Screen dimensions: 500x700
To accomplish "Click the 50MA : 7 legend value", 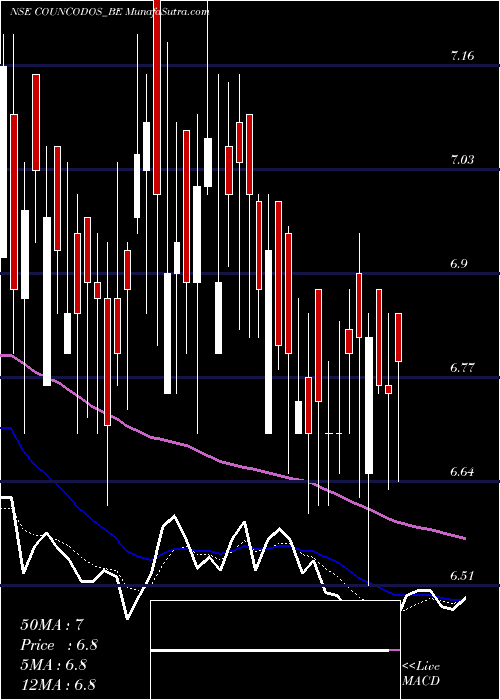I will tap(52, 625).
